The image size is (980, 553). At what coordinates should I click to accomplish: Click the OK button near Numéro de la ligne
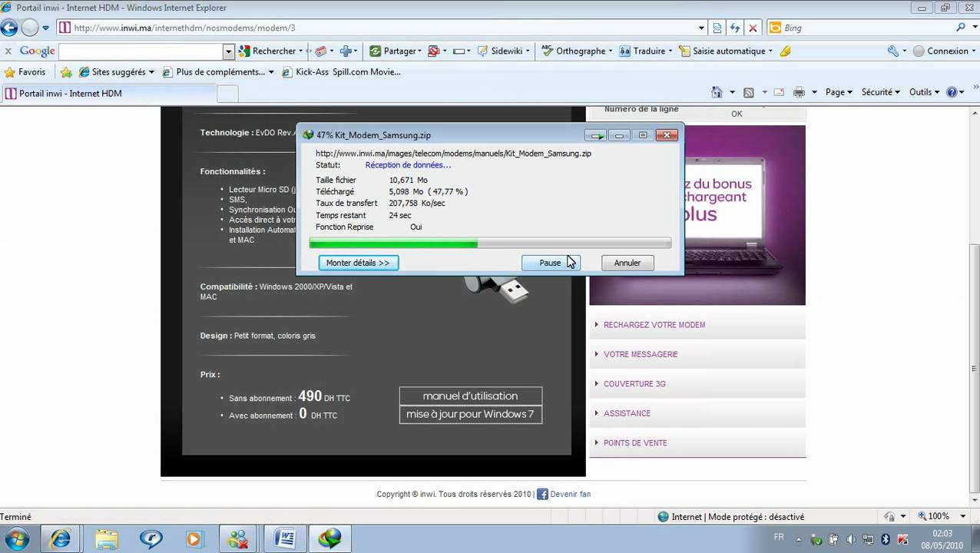(737, 114)
